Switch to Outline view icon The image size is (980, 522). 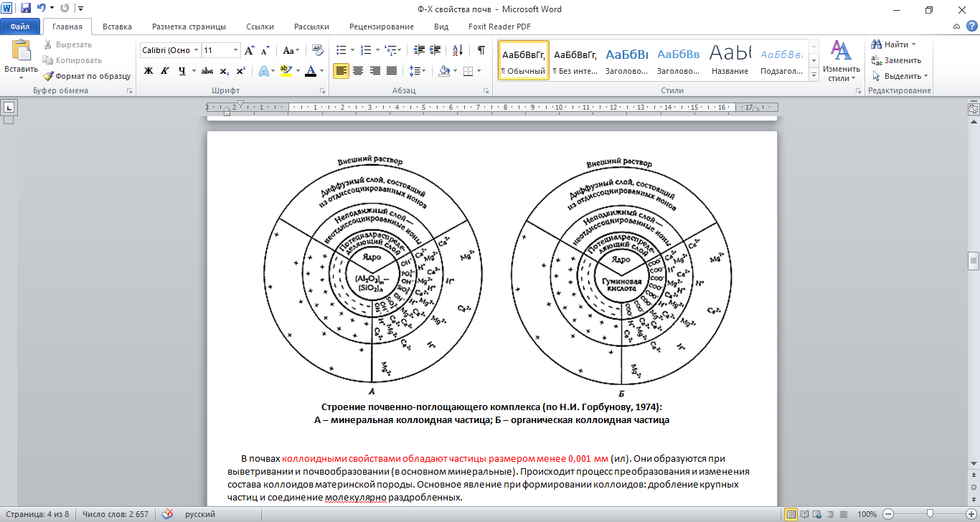pyautogui.click(x=829, y=514)
